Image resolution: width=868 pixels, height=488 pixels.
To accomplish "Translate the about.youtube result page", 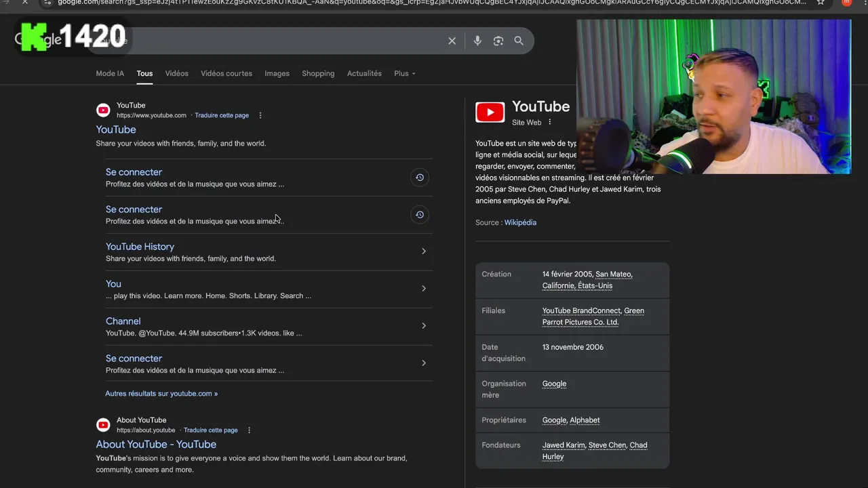I will pyautogui.click(x=211, y=430).
